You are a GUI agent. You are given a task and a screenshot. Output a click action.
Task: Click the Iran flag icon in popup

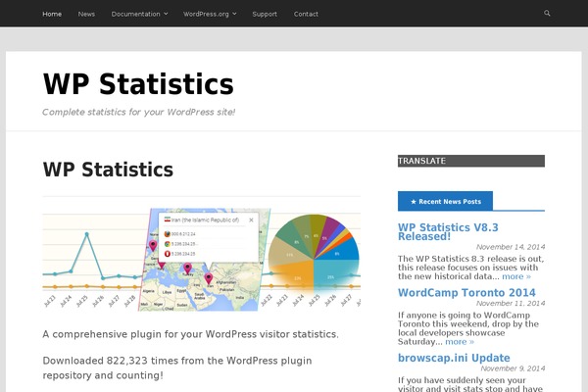coord(168,220)
